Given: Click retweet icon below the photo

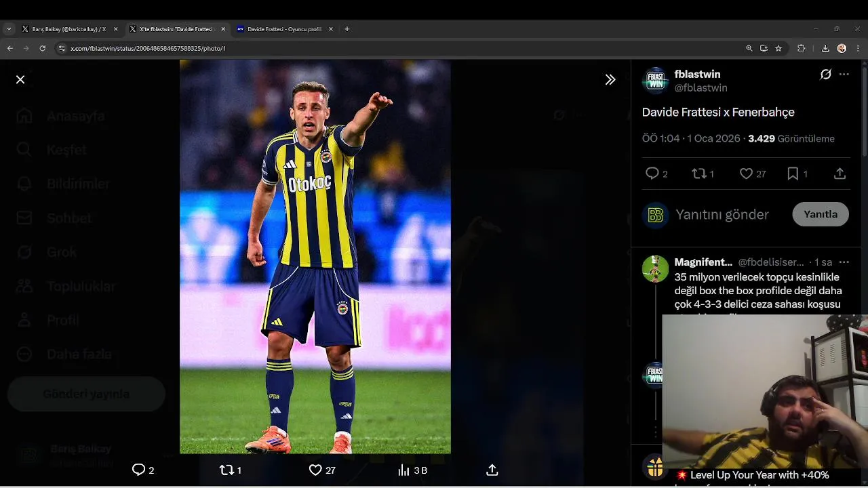Looking at the screenshot, I should (x=226, y=470).
